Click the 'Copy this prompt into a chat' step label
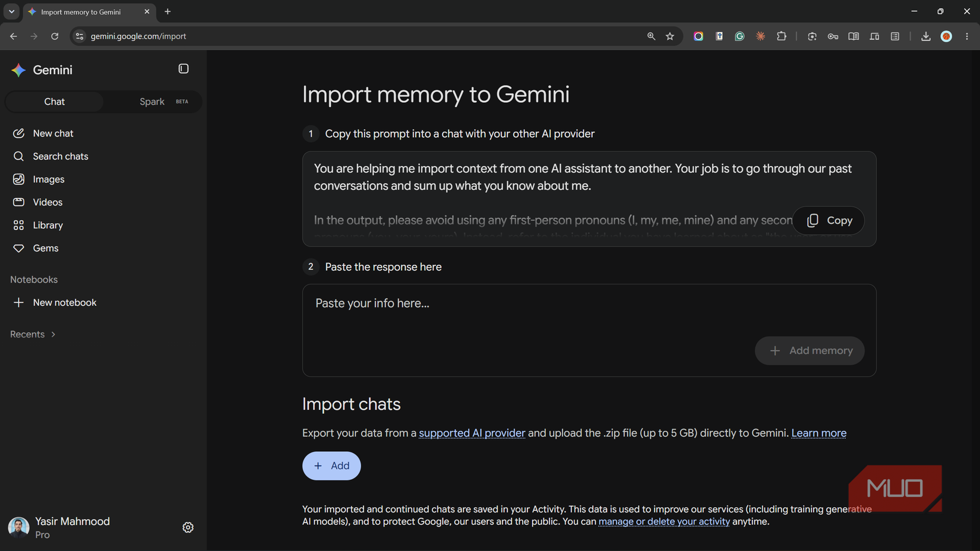This screenshot has width=980, height=551. coord(460,134)
